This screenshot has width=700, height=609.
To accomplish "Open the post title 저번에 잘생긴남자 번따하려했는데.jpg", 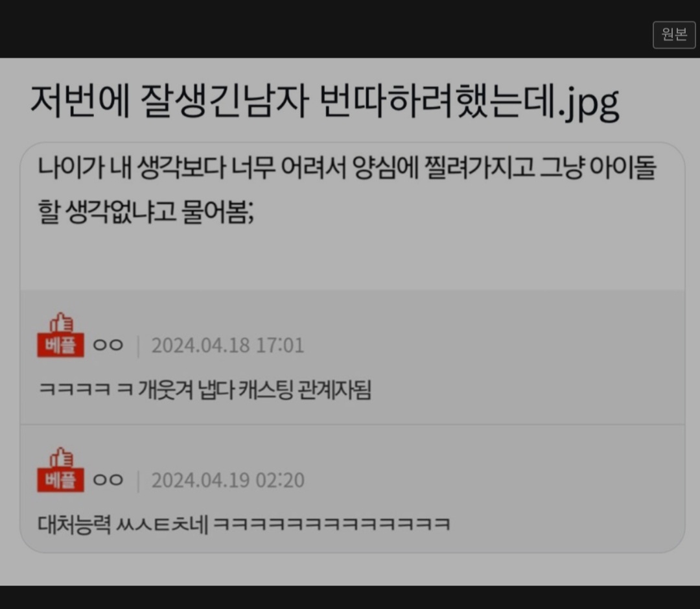I will click(x=325, y=102).
